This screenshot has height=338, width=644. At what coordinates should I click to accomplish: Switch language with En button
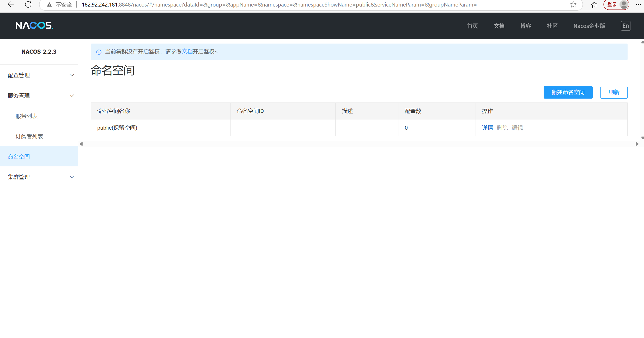[625, 26]
